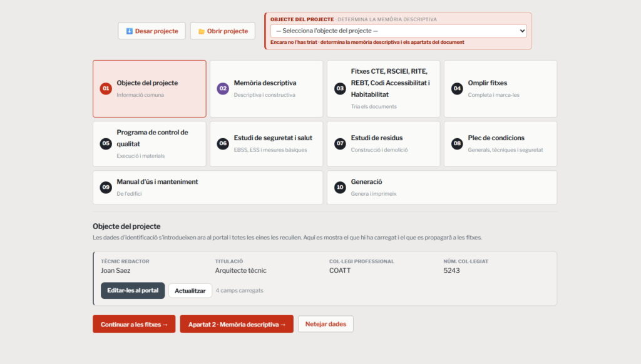Click the 04 badge for Omplir fitxes

click(457, 88)
